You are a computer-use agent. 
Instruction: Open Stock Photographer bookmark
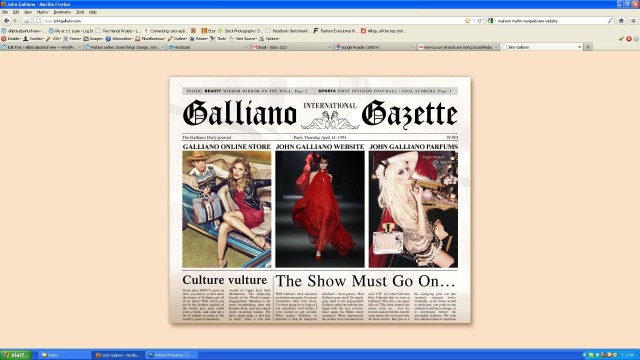[240, 31]
